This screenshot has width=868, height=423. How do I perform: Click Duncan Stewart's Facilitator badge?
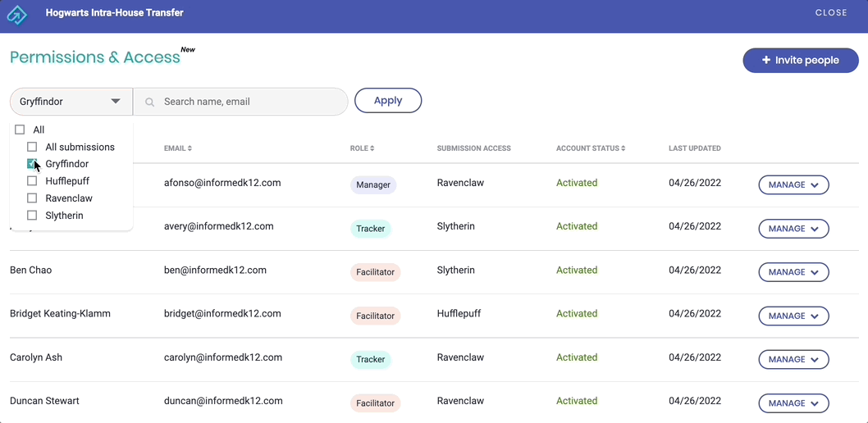pos(375,403)
